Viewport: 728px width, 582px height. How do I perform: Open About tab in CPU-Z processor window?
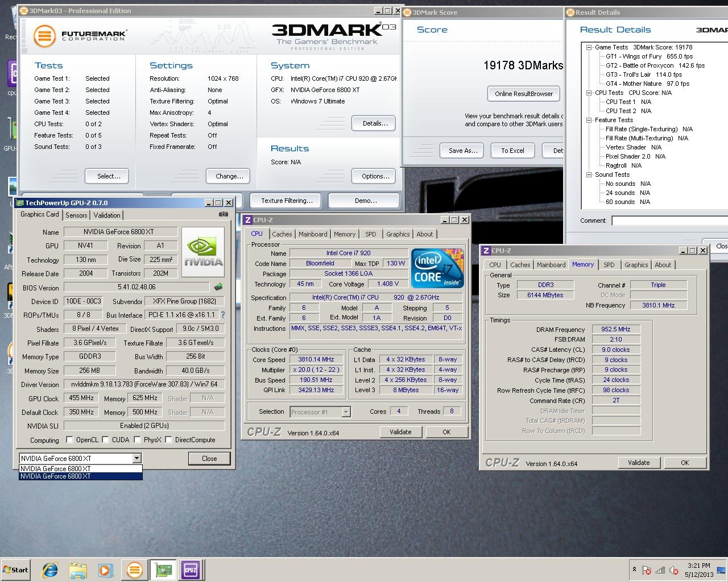click(424, 234)
